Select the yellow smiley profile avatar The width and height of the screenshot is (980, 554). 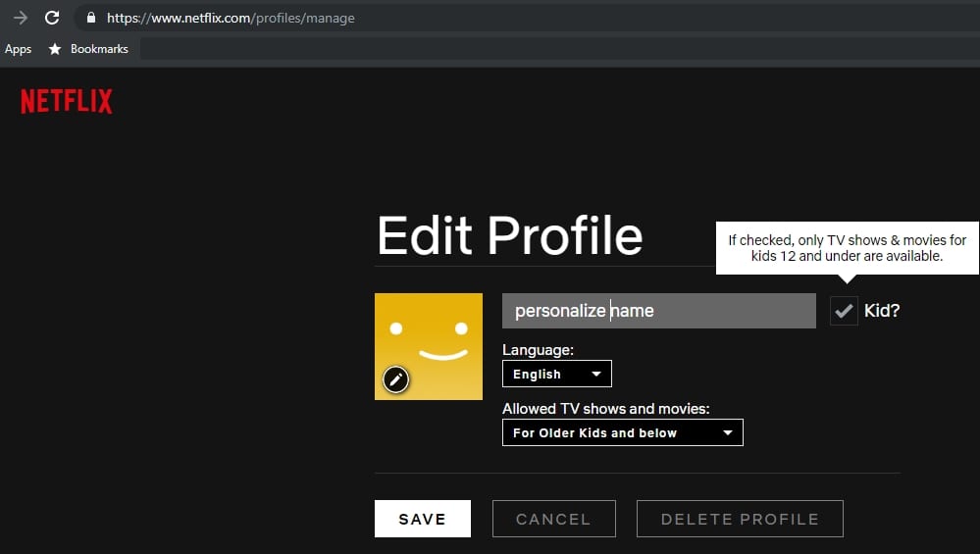(429, 347)
